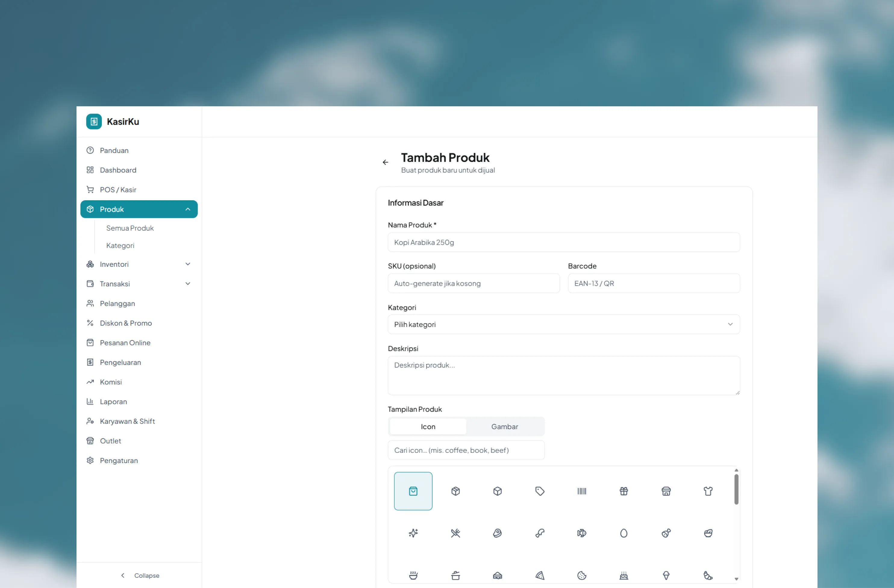Open the Pilih kategori dropdown
This screenshot has width=894, height=588.
[564, 324]
